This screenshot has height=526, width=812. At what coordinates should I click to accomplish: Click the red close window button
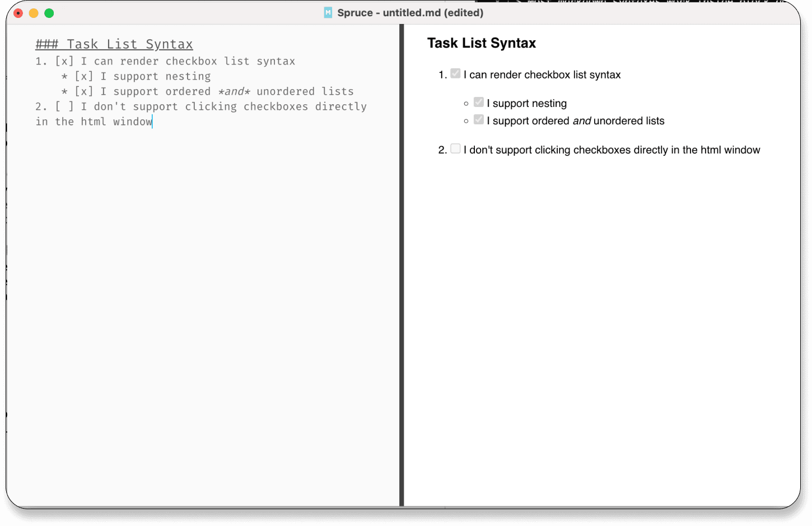18,13
